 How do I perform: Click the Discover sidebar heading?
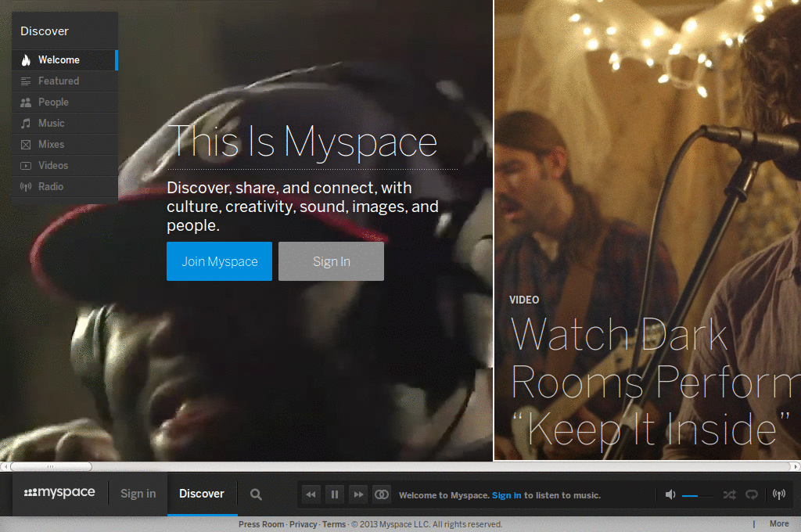coord(45,31)
